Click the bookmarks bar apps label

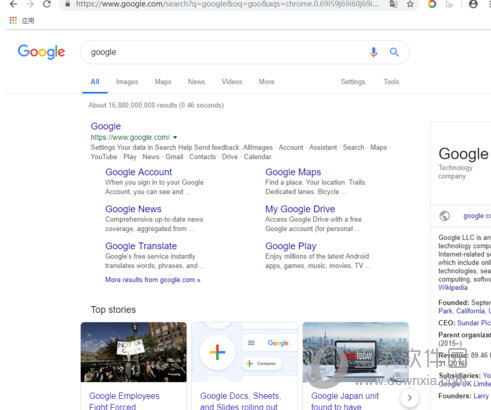coord(28,21)
